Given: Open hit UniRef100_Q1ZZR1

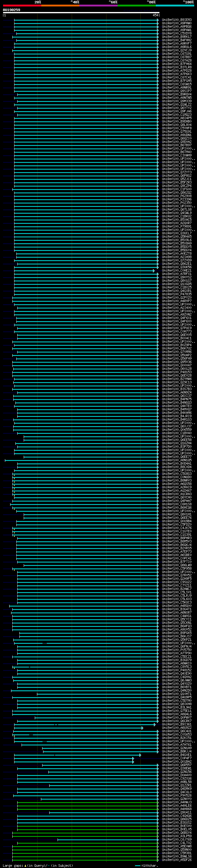Looking at the screenshot, I should coord(177,785).
